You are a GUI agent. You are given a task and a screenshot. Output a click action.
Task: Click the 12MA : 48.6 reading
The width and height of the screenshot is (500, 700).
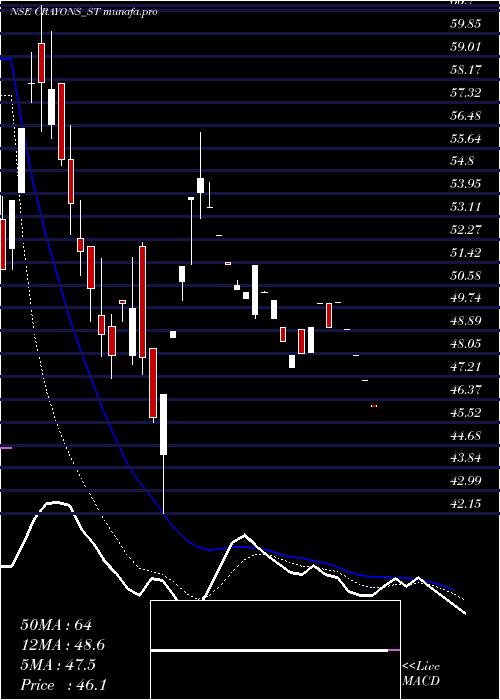click(65, 645)
